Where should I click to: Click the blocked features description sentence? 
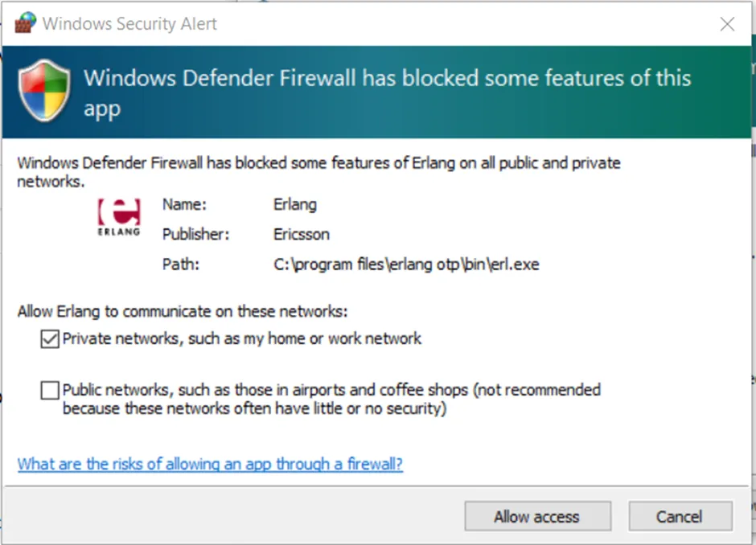(318, 172)
